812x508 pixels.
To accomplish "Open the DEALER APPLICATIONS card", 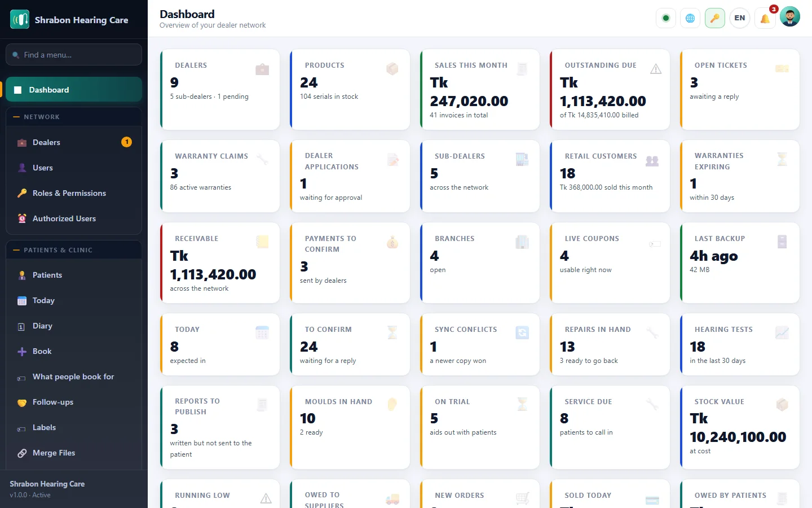I will pyautogui.click(x=350, y=176).
